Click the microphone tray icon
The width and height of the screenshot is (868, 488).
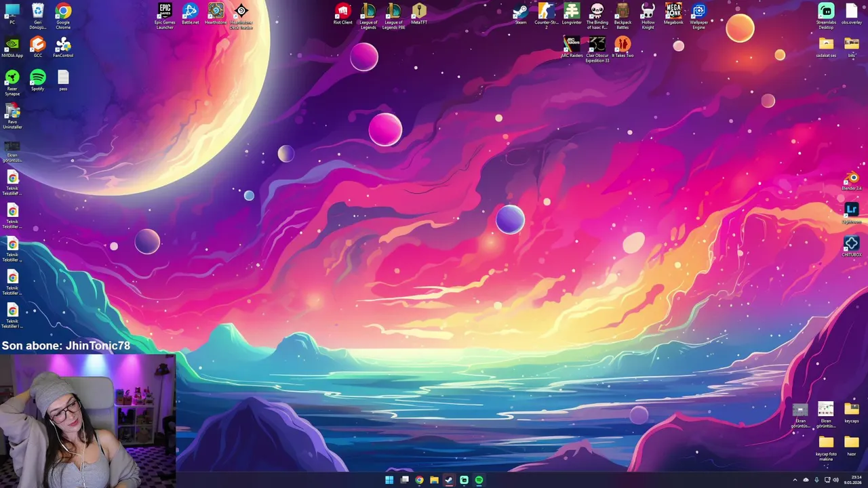[x=816, y=480]
